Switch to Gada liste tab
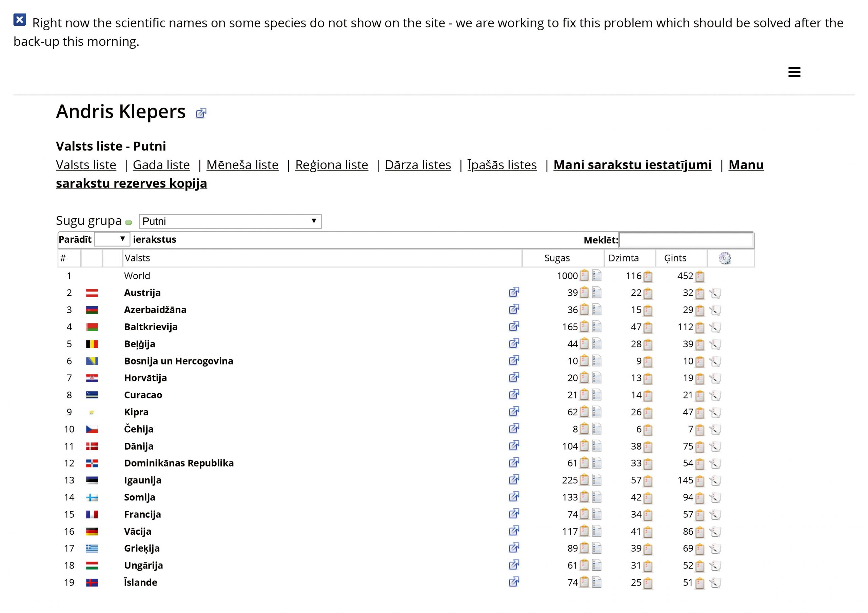This screenshot has width=868, height=613. click(x=161, y=165)
